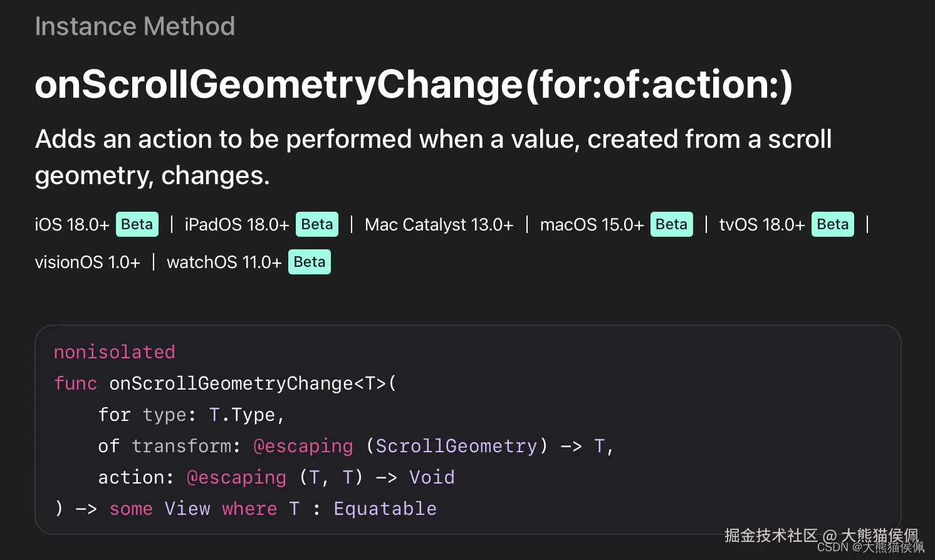Viewport: 935px width, 560px height.
Task: Click the Beta badge next to watchOS 11.0+
Action: (309, 262)
